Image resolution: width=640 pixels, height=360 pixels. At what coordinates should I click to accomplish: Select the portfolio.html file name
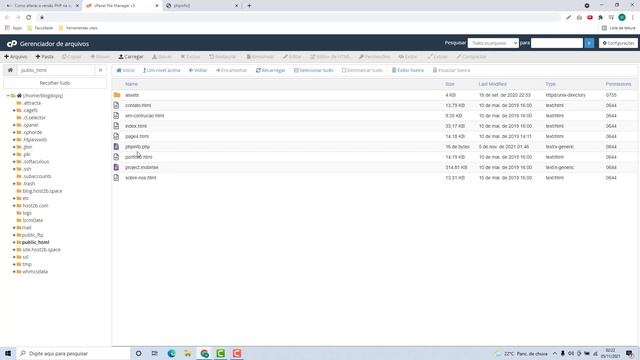(139, 157)
